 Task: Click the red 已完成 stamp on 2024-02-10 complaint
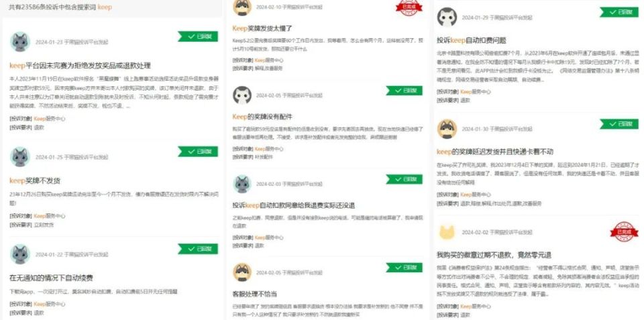click(409, 7)
